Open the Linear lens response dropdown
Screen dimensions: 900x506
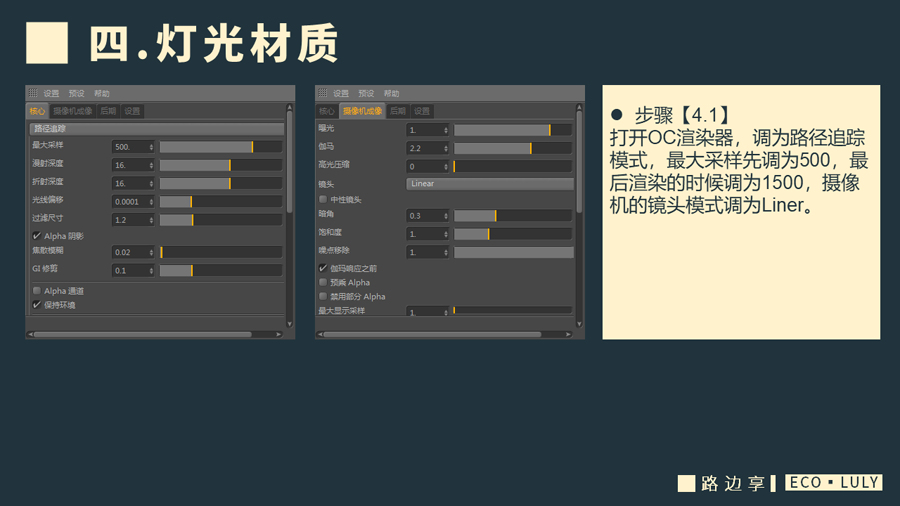coord(489,184)
